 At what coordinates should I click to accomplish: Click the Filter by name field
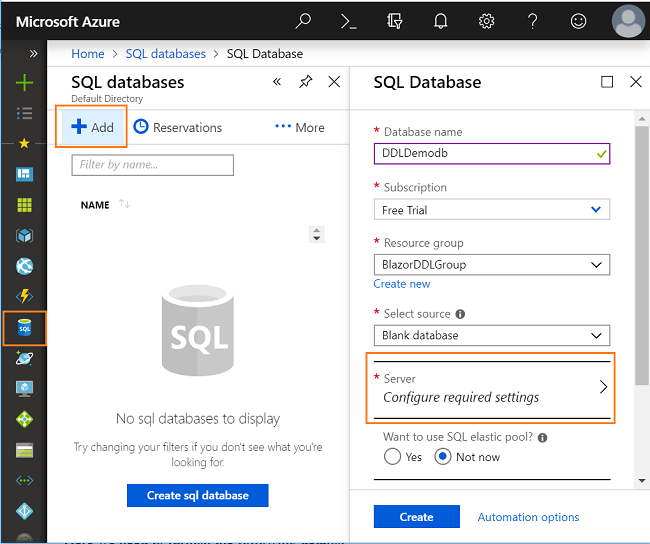click(x=153, y=165)
